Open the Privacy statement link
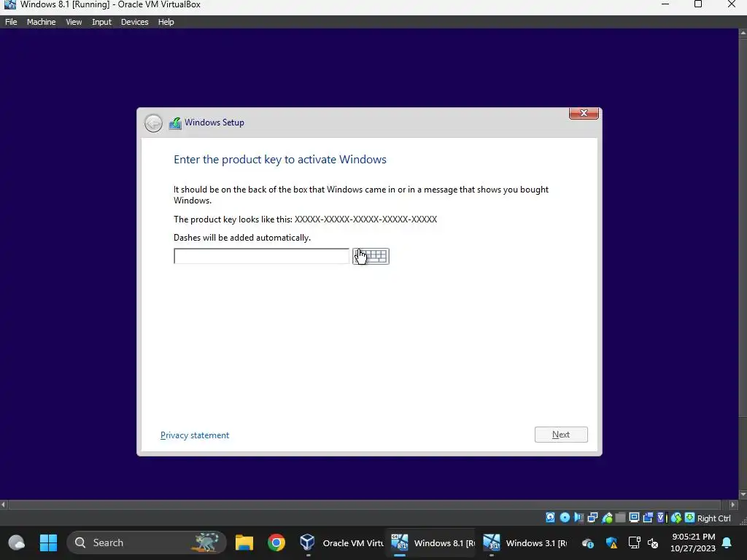The image size is (747, 560). (194, 435)
